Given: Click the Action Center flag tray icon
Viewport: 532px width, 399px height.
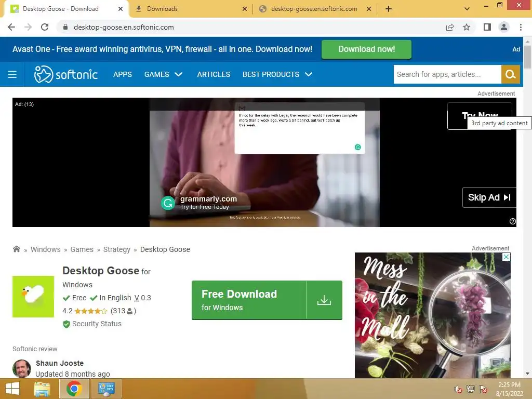Looking at the screenshot, I should tap(483, 389).
